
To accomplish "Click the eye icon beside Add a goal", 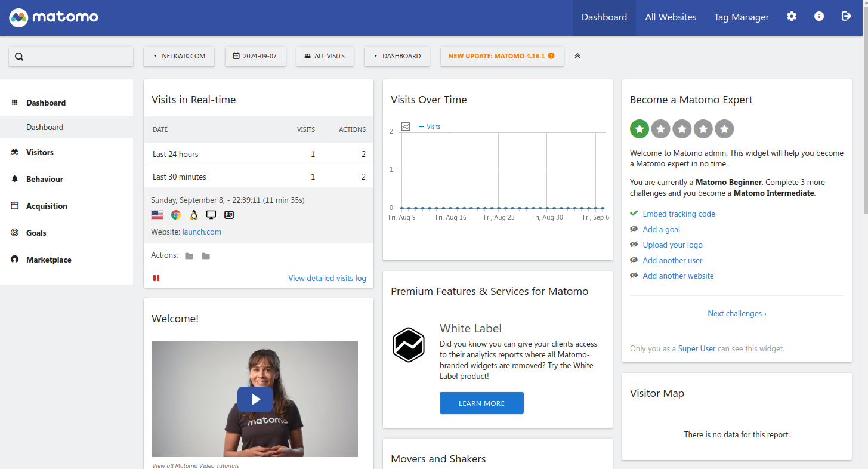I will [634, 229].
